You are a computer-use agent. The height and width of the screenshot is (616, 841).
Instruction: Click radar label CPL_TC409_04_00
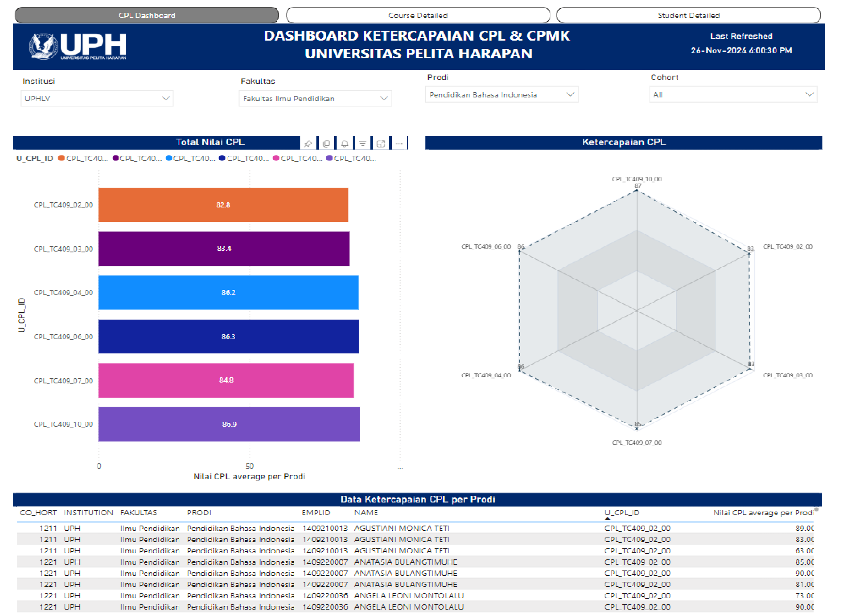tap(486, 376)
